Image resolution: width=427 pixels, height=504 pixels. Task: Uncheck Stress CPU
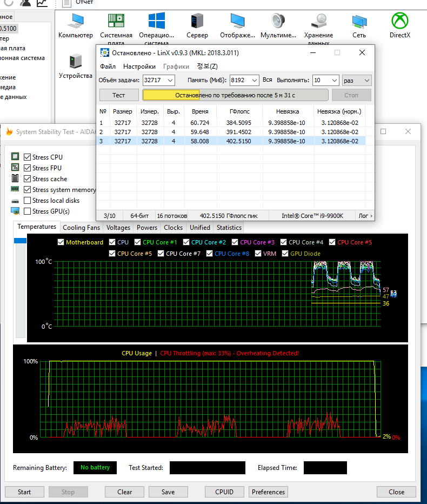click(28, 157)
